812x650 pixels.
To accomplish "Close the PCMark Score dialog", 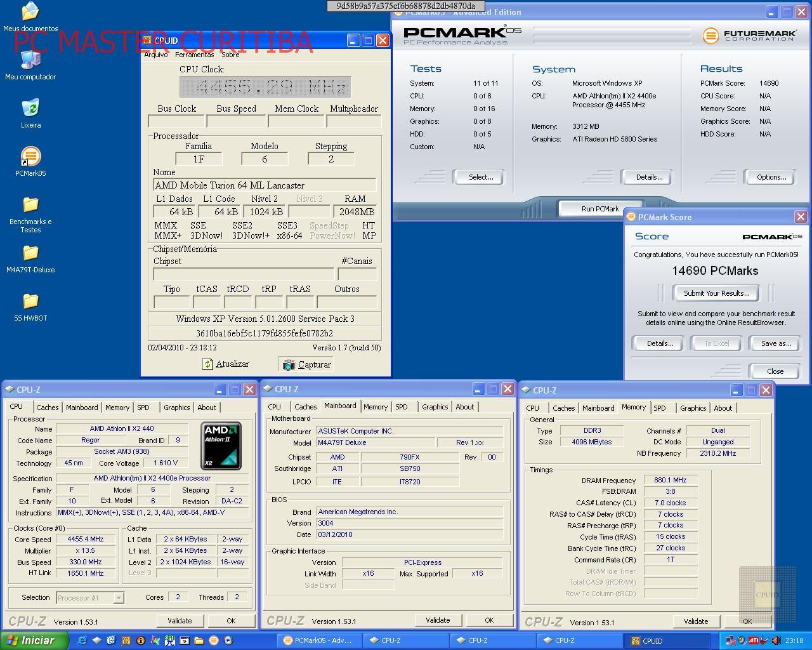I will pyautogui.click(x=801, y=217).
